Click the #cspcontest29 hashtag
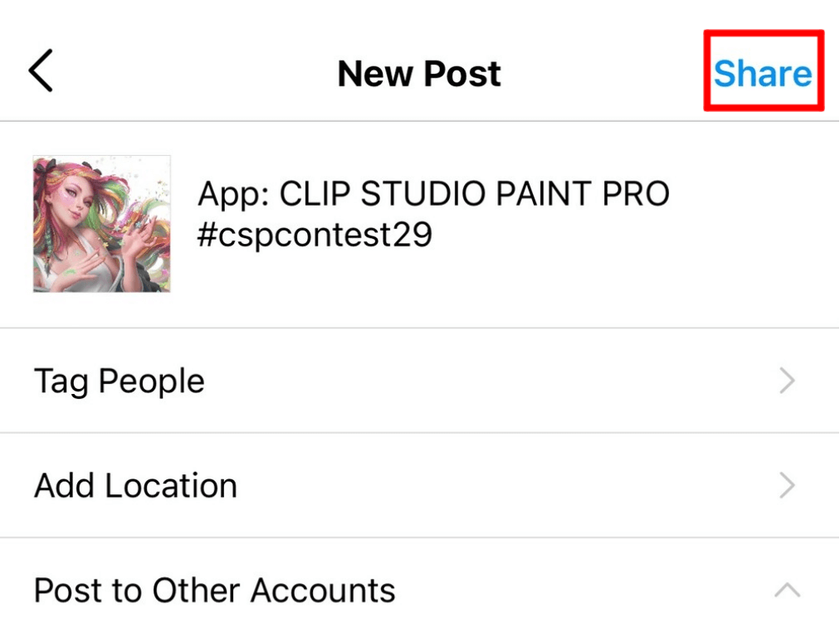 click(315, 236)
